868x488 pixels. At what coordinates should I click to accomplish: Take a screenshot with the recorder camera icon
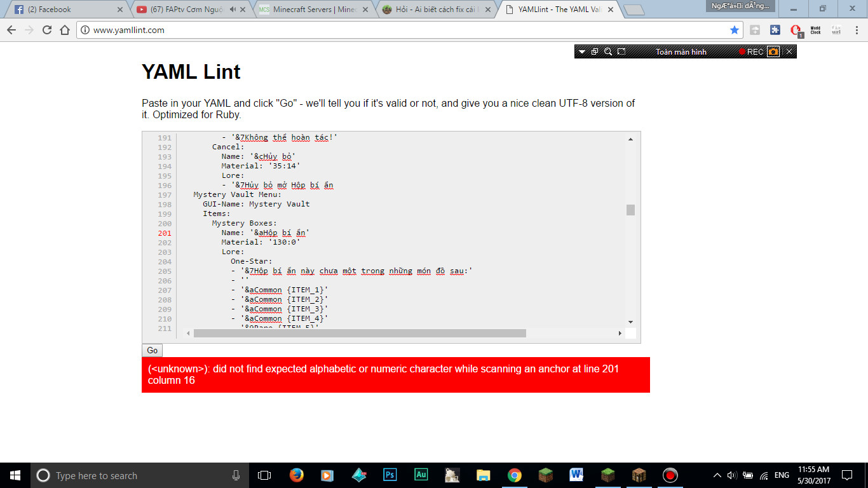pyautogui.click(x=773, y=52)
